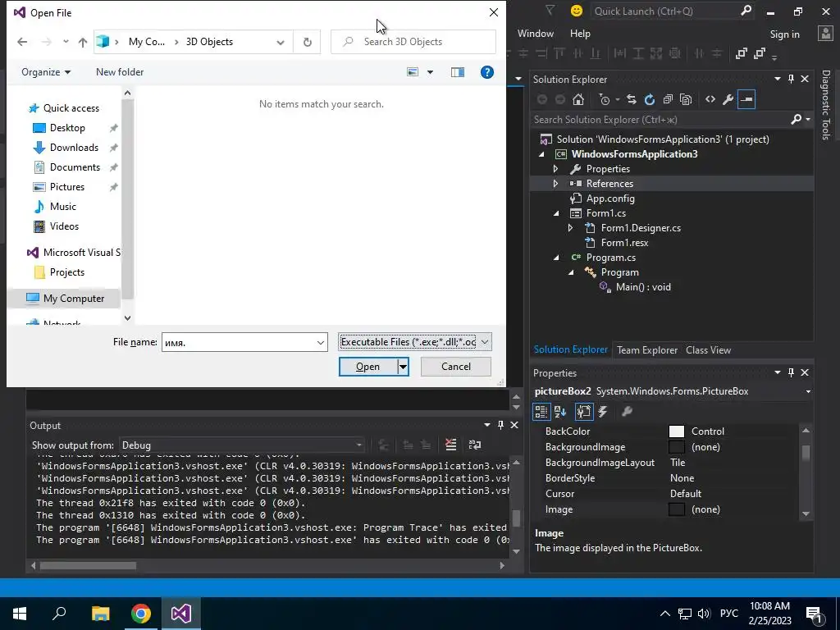Click the Back arrow in Open File dialog
840x630 pixels.
pos(22,42)
